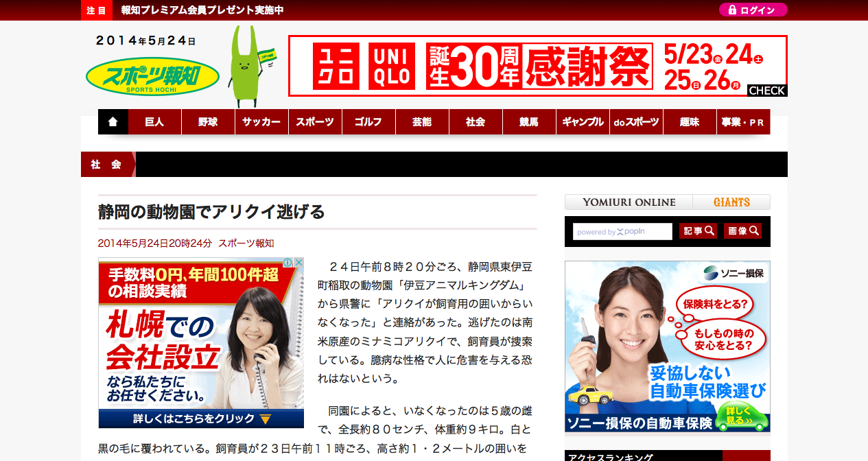Close the Sapporo company ad via X icon
The image size is (868, 461).
click(x=299, y=263)
